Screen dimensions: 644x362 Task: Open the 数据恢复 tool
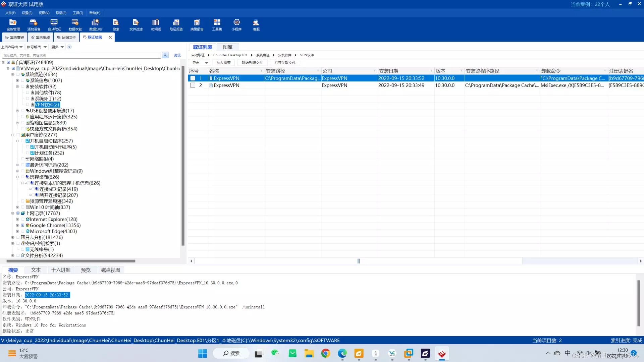(75, 25)
